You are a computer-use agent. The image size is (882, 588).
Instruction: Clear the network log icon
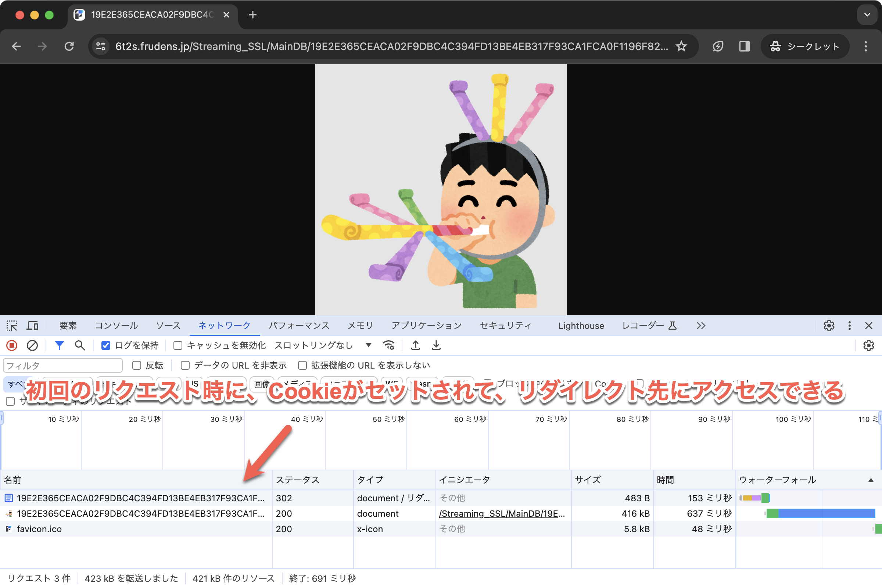point(32,345)
